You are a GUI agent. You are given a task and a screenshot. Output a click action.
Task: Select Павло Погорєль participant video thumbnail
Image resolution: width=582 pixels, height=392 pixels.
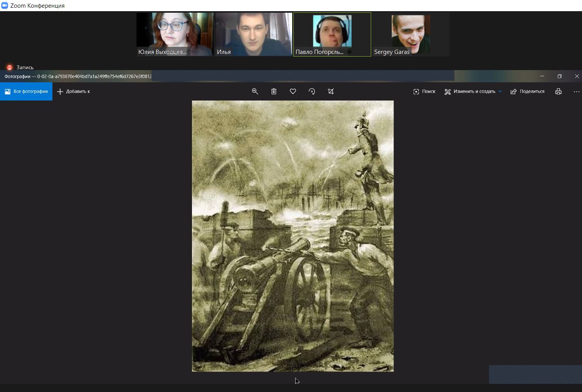click(332, 34)
